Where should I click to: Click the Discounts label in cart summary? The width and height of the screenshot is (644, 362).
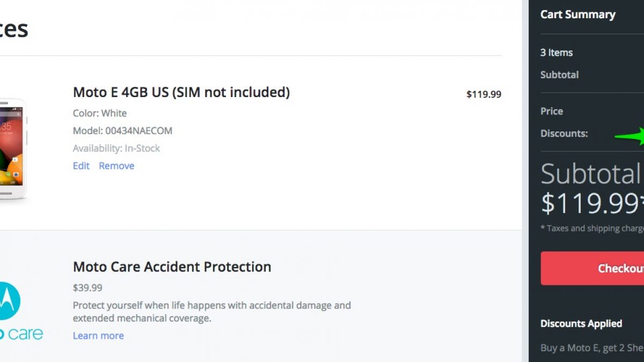pyautogui.click(x=564, y=134)
